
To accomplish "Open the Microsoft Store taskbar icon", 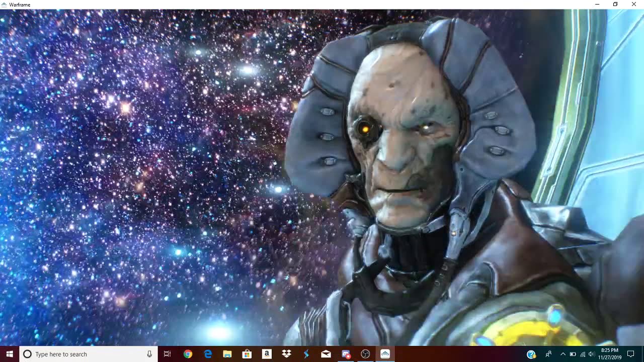I will pyautogui.click(x=247, y=354).
